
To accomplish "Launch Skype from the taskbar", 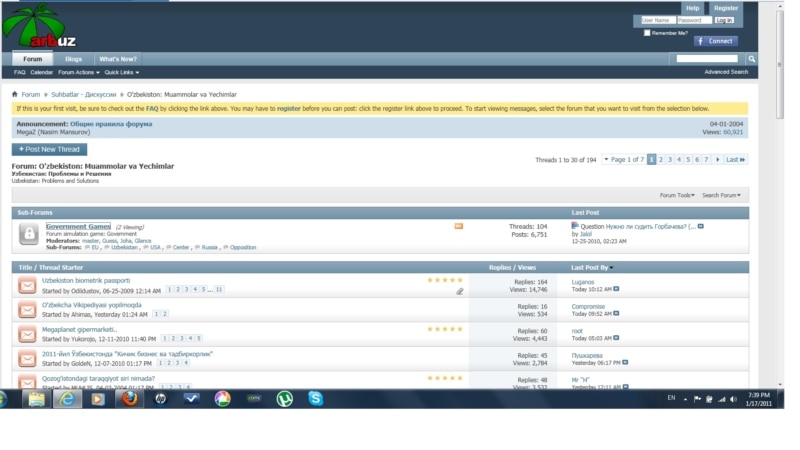I will pos(316,398).
